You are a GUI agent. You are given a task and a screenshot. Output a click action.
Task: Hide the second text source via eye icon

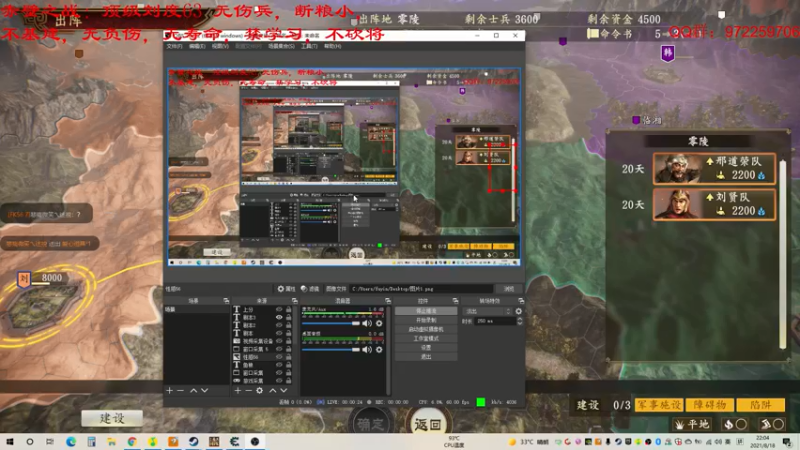(279, 317)
